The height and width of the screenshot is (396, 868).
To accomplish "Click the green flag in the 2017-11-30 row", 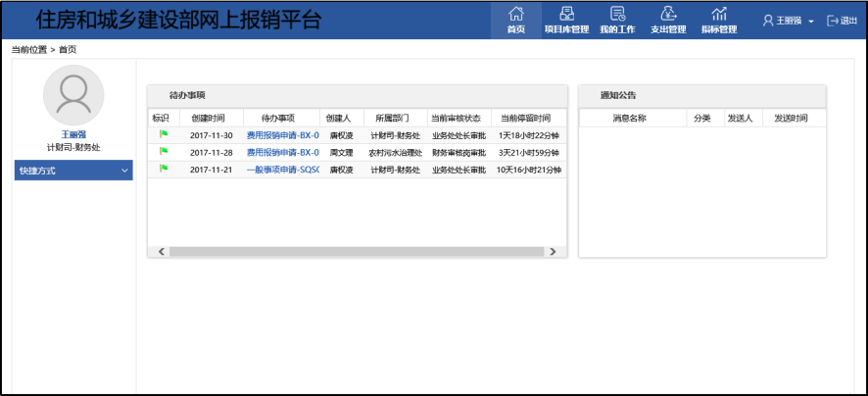I will click(x=164, y=134).
